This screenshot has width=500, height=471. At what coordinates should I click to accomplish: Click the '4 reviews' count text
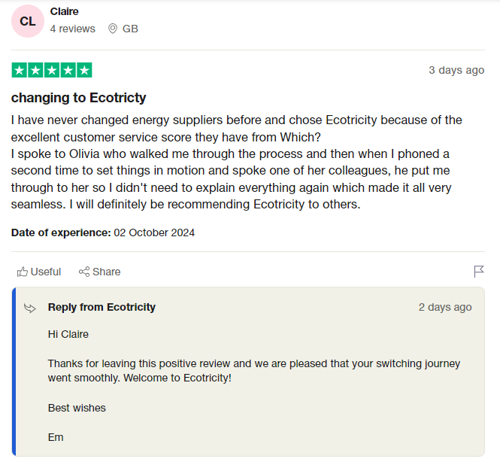coord(73,29)
